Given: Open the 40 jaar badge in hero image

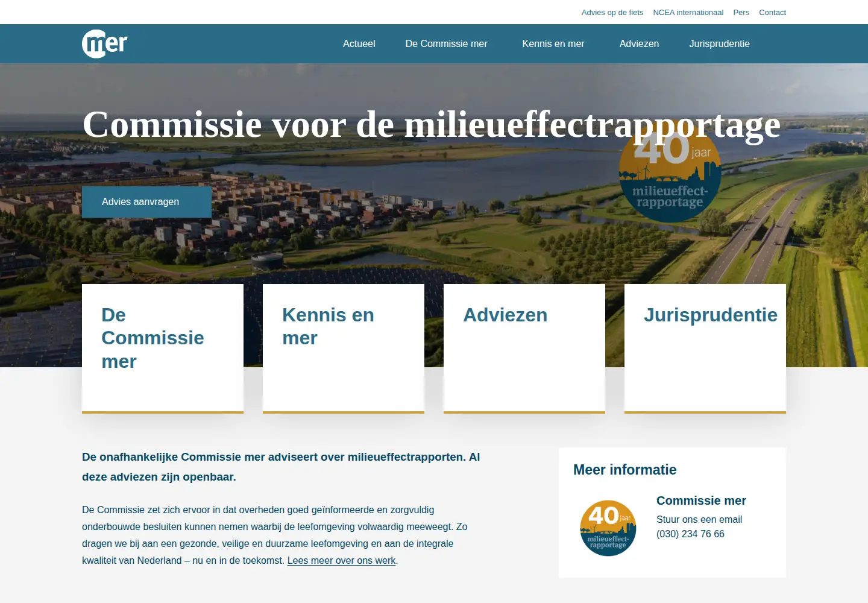Looking at the screenshot, I should pyautogui.click(x=670, y=172).
